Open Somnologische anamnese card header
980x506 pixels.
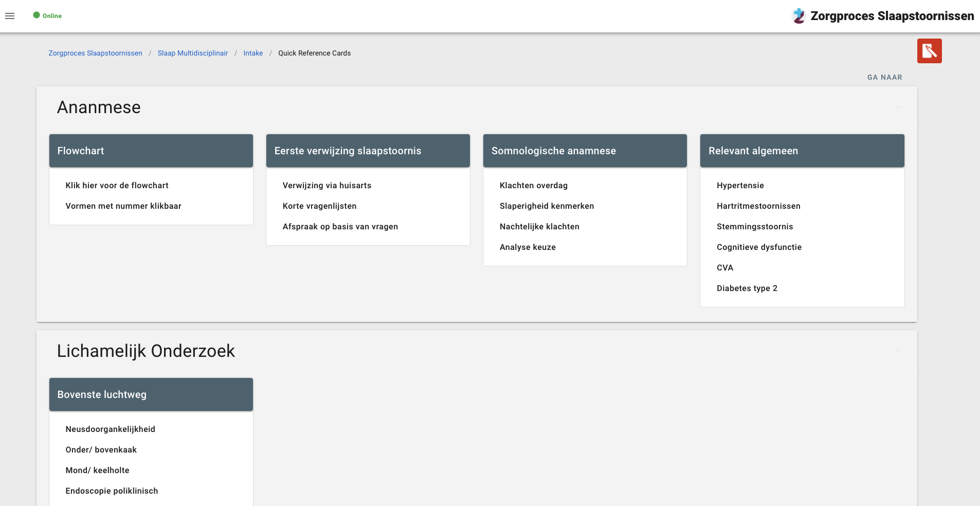pyautogui.click(x=585, y=151)
